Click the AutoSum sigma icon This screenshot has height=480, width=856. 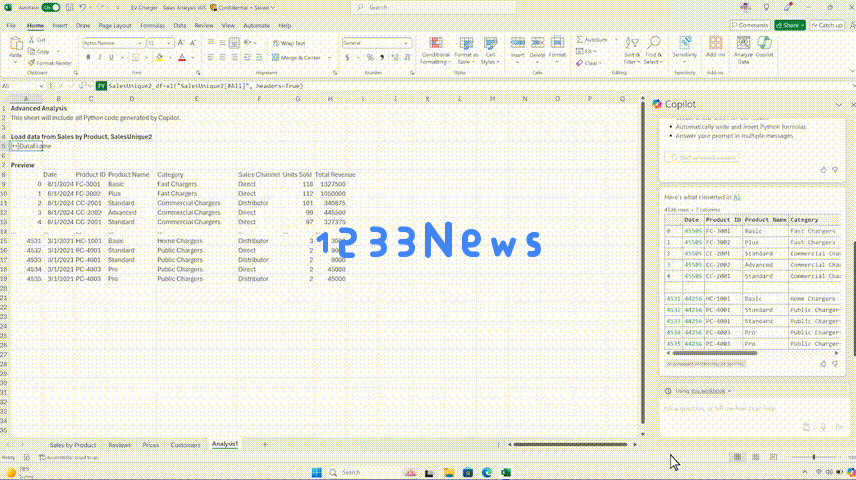coord(579,39)
